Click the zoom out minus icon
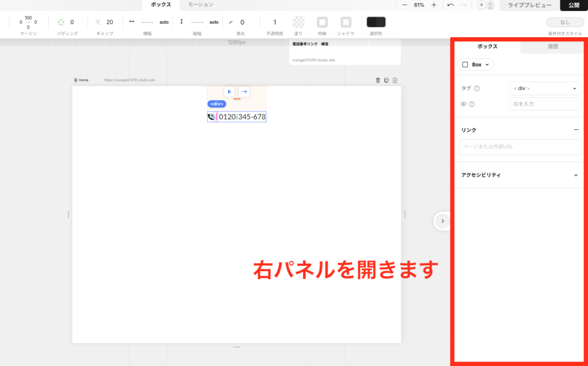Viewport: 588px width, 366px height. [405, 5]
